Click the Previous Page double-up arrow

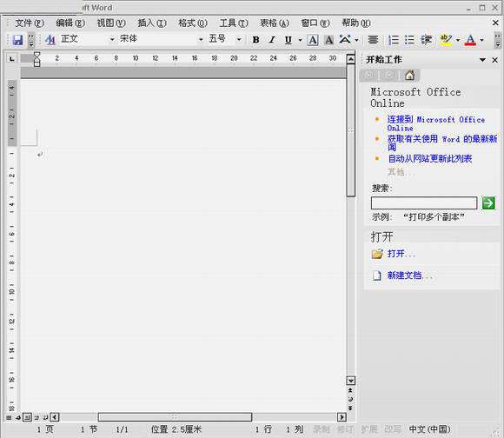[x=350, y=390]
